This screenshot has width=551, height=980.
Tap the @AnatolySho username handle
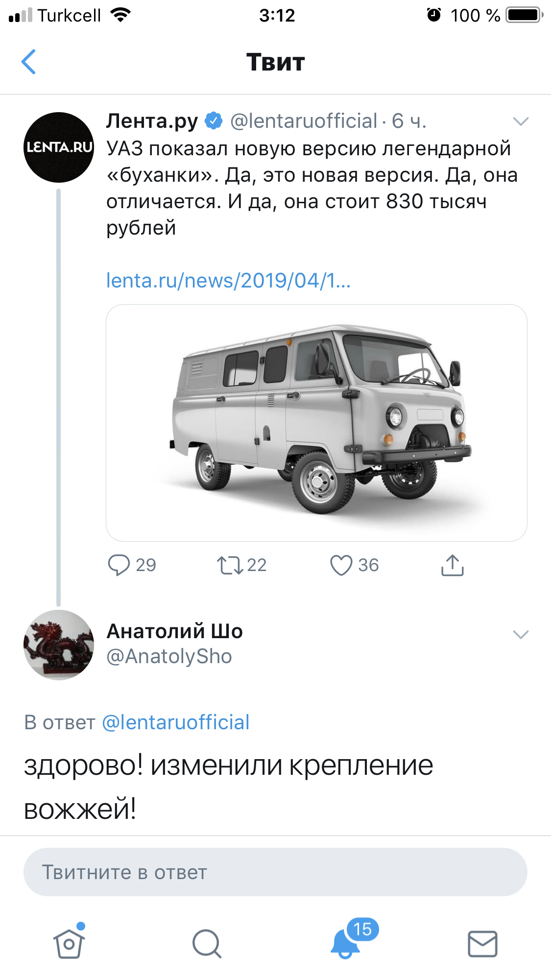pyautogui.click(x=169, y=656)
